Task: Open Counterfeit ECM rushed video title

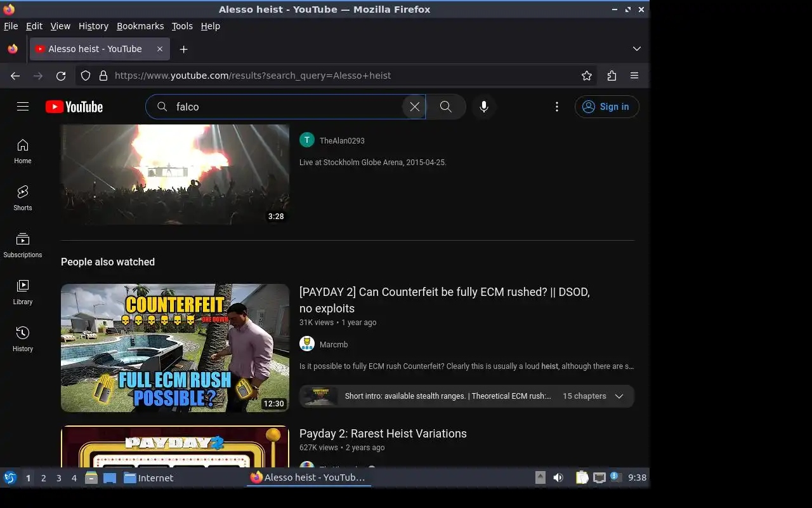Action: [x=445, y=300]
